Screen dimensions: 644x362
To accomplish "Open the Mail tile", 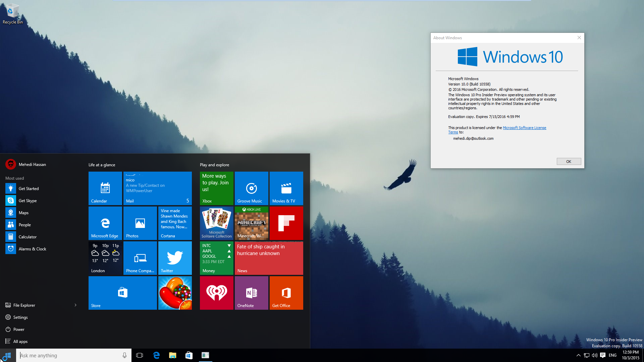I will 157,188.
